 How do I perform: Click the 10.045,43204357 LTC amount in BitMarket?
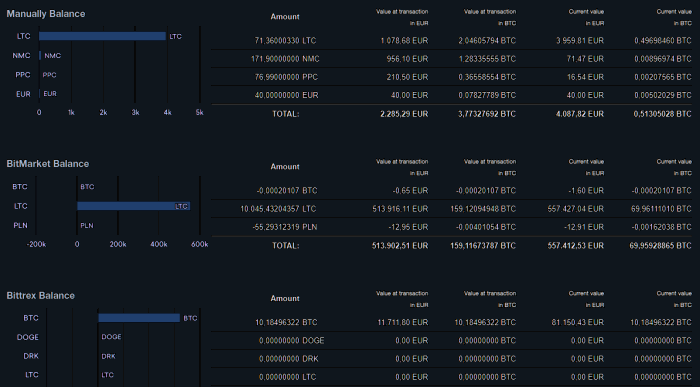pyautogui.click(x=278, y=209)
